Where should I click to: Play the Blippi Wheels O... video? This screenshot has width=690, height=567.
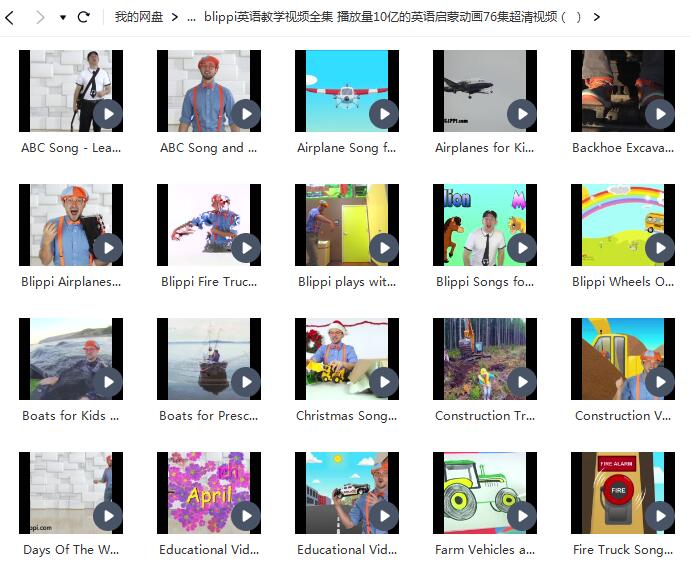[660, 248]
